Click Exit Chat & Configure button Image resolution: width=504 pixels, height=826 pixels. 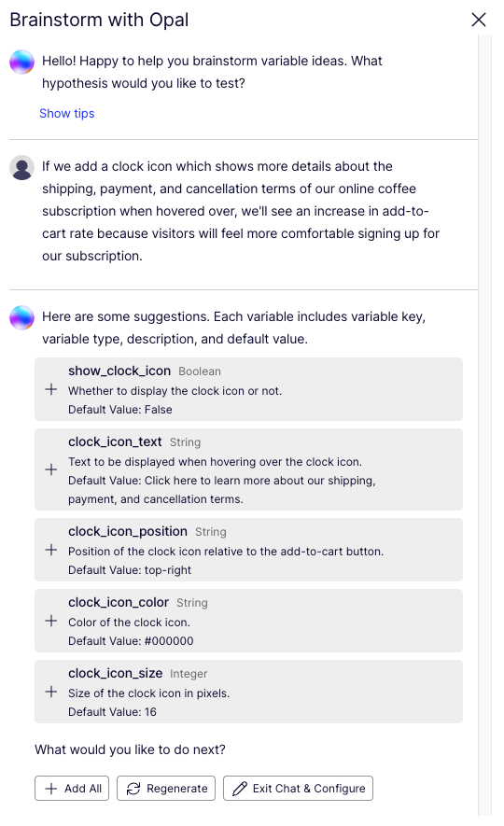pos(298,789)
